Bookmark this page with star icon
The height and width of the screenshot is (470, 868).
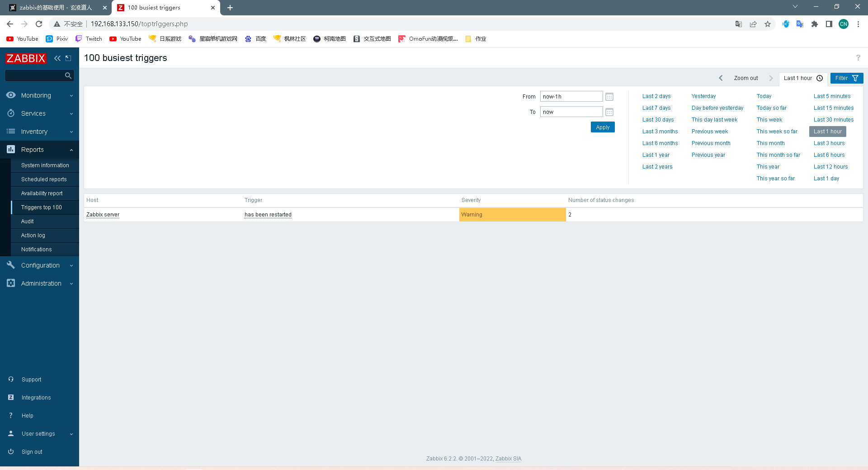click(768, 24)
